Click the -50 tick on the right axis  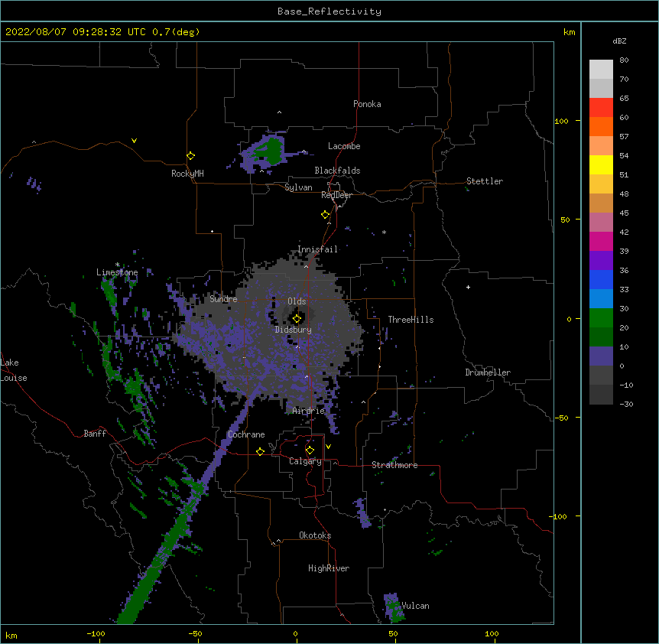pyautogui.click(x=561, y=418)
